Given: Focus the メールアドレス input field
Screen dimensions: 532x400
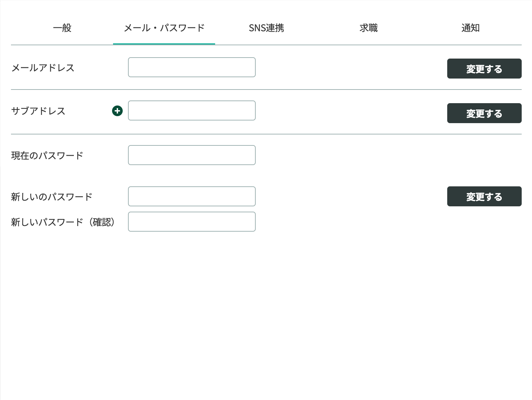Looking at the screenshot, I should 192,67.
